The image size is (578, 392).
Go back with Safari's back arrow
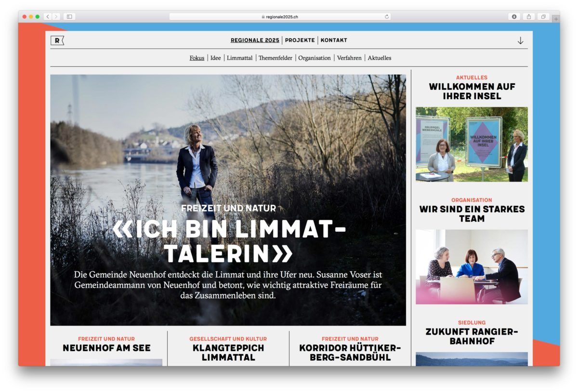click(x=48, y=16)
